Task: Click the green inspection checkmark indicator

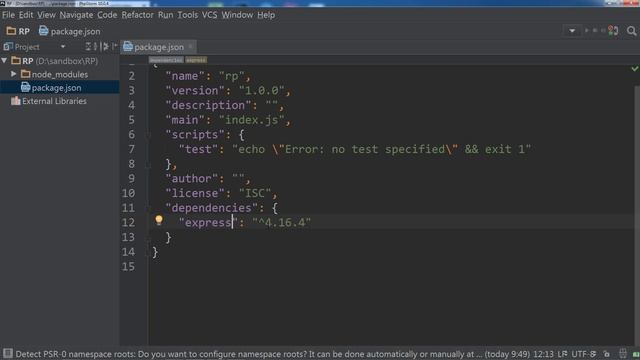Action: pos(635,69)
